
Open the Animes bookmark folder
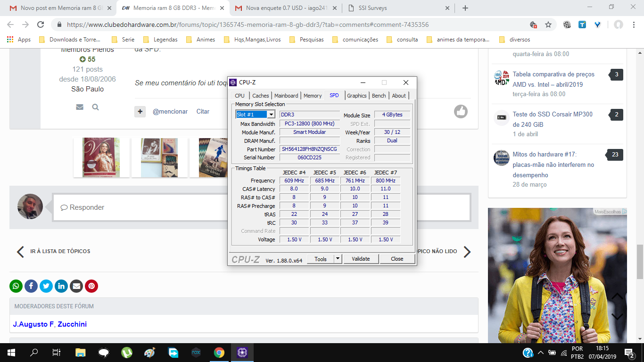(x=201, y=40)
